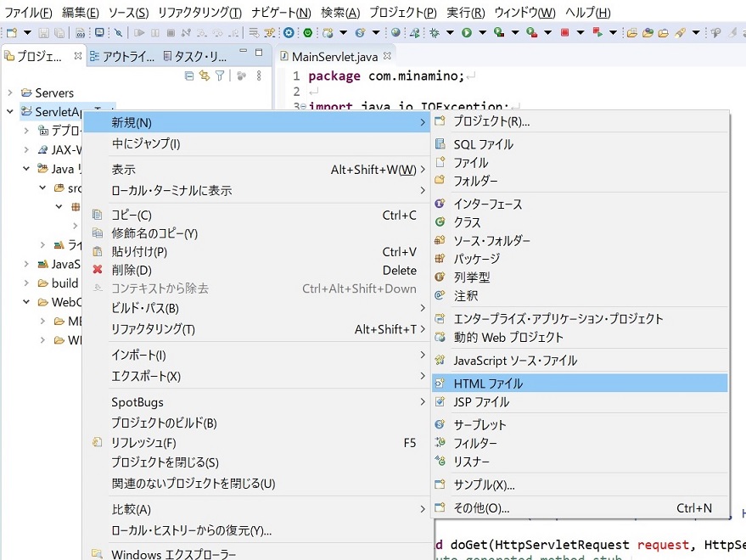Viewport: 746px width, 560px height.
Task: Open the red Stop icon dropdown arrow
Action: coord(581,32)
